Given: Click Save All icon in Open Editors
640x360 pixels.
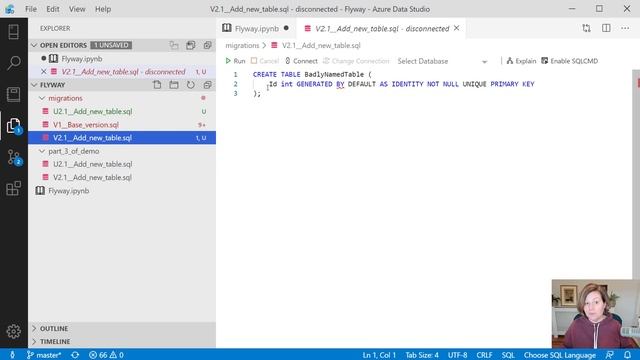Looking at the screenshot, I should (191, 45).
